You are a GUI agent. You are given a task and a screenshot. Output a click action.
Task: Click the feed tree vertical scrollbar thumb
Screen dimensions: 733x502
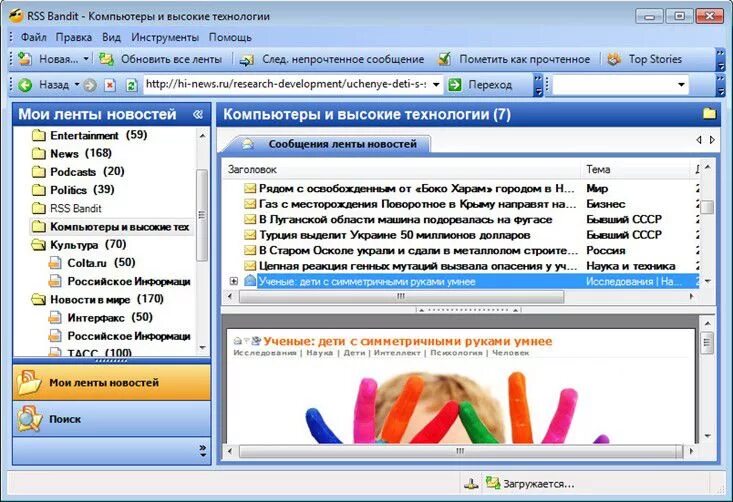[202, 215]
